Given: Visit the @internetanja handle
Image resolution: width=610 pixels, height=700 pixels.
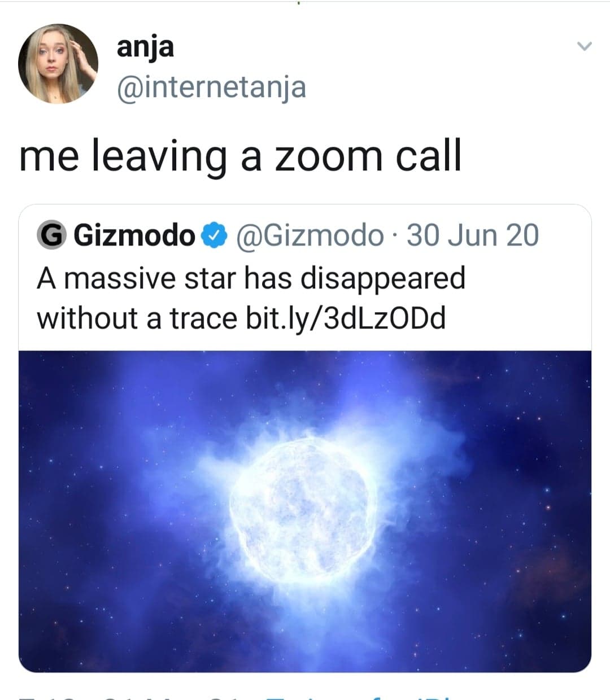Looking at the screenshot, I should click(211, 88).
